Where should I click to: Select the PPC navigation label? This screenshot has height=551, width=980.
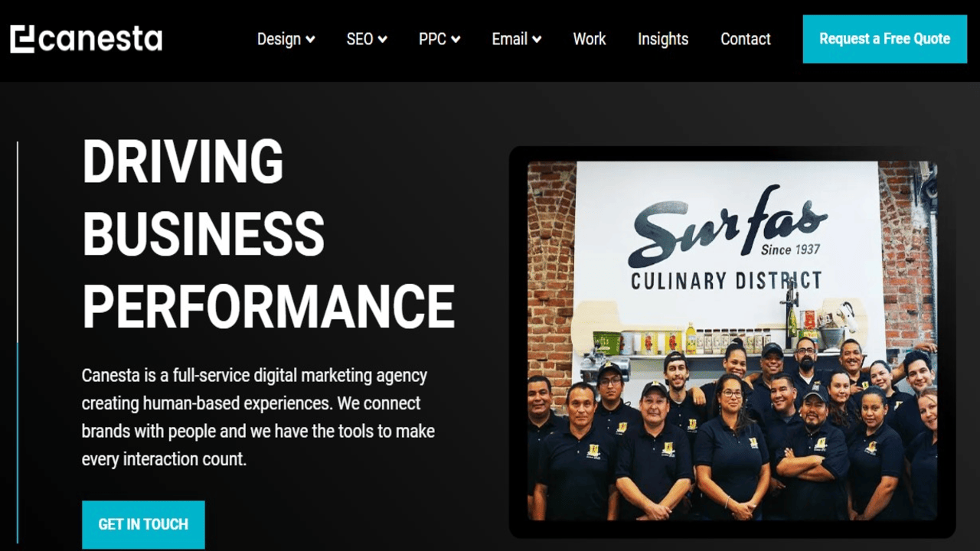pos(433,39)
